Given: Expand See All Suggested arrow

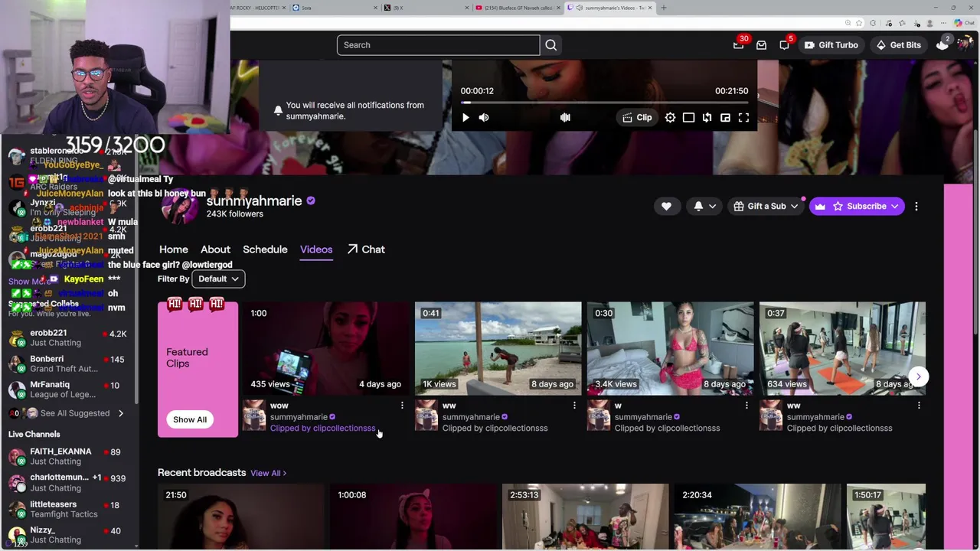Looking at the screenshot, I should (120, 413).
